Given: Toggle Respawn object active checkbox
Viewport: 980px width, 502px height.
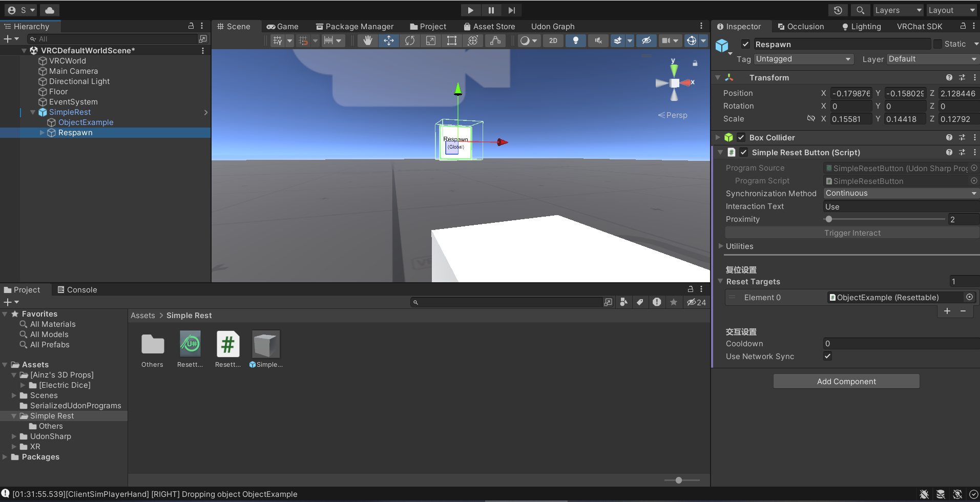Looking at the screenshot, I should pyautogui.click(x=745, y=44).
